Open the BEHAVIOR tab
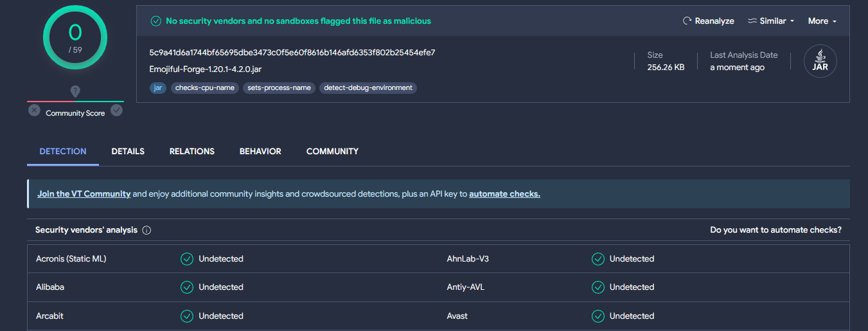Image resolution: width=868 pixels, height=331 pixels. pyautogui.click(x=260, y=152)
